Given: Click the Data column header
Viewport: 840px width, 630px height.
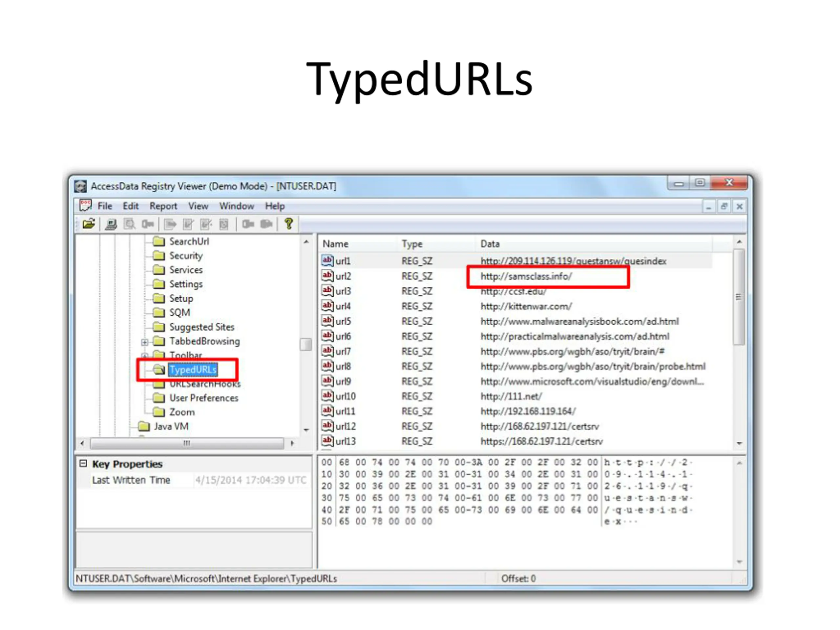Looking at the screenshot, I should tap(490, 244).
